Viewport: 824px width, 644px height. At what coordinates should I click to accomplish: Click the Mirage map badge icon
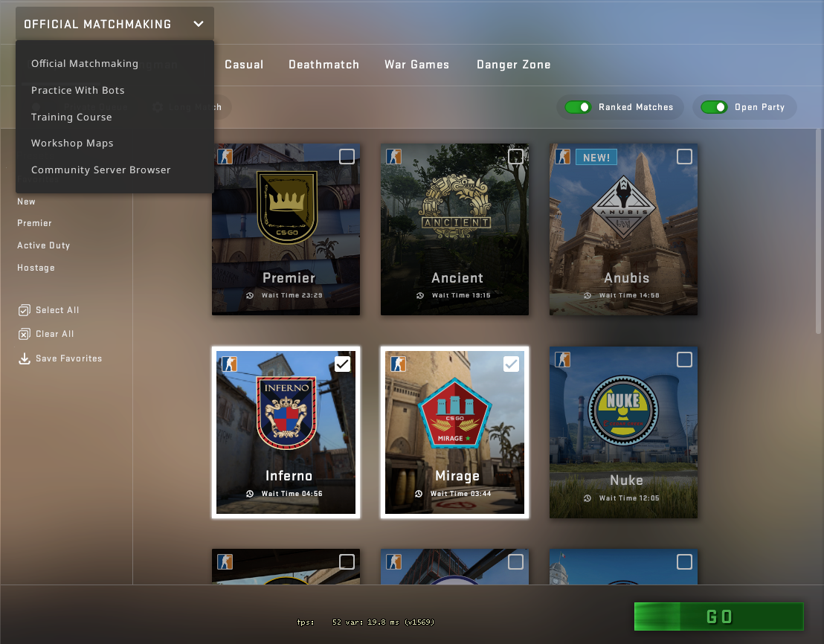(455, 415)
